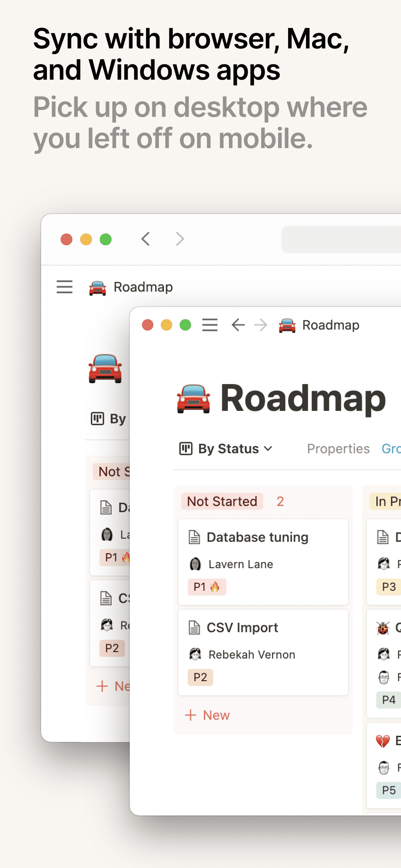Open sidebar menu icon in the back window

click(64, 287)
